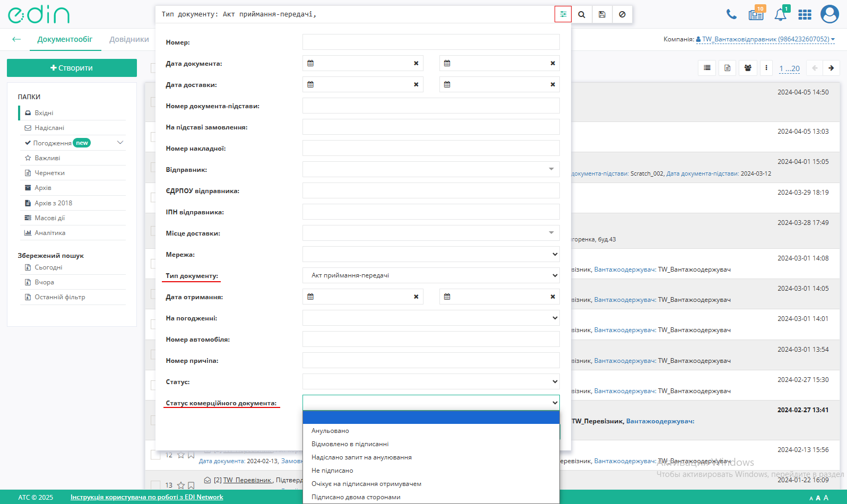The width and height of the screenshot is (847, 504).
Task: Select Надіслано запит на анулювання option
Action: (431, 457)
